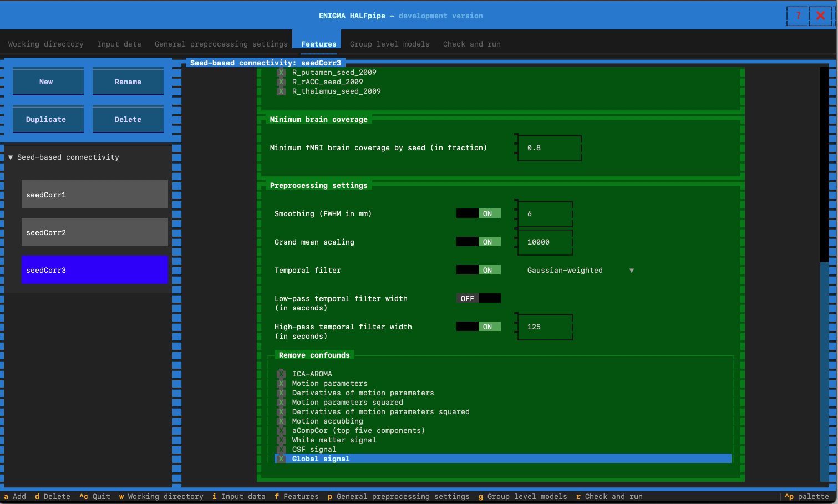Toggle aCompCor top five components checkbox
Screen dimensions: 838x504
coord(281,431)
